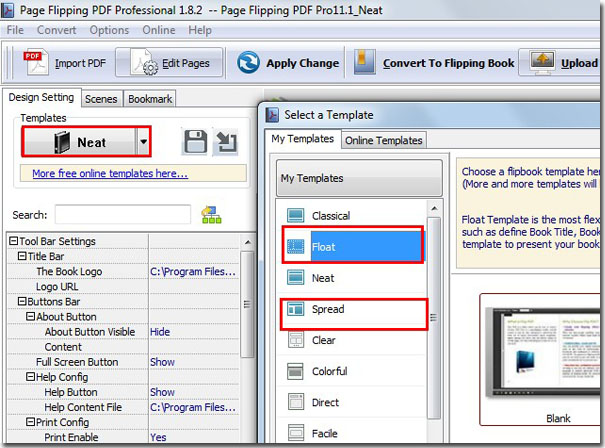Click the Yes value for Print Enable
This screenshot has height=448, width=605.
tap(158, 437)
